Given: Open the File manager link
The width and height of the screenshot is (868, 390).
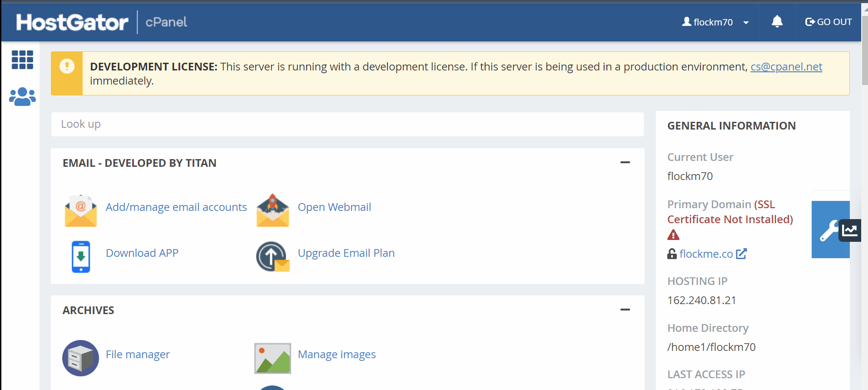Looking at the screenshot, I should click(x=138, y=355).
